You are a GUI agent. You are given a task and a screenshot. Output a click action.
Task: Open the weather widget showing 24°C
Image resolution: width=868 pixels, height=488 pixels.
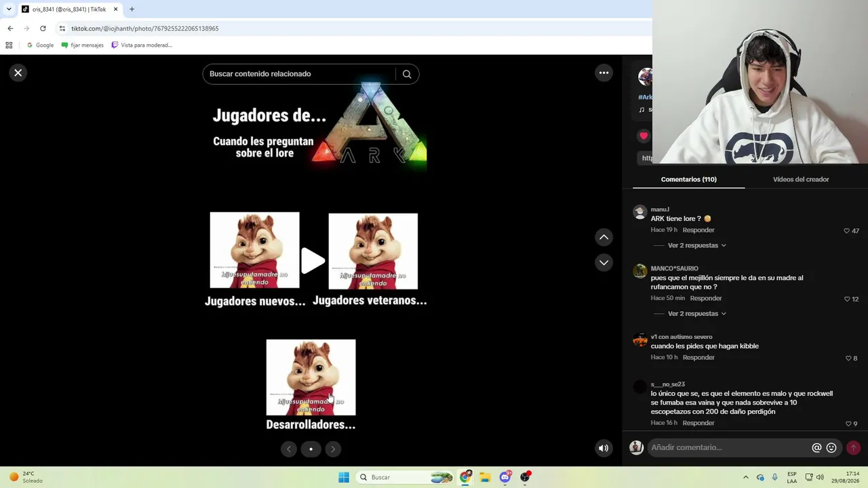pyautogui.click(x=27, y=477)
